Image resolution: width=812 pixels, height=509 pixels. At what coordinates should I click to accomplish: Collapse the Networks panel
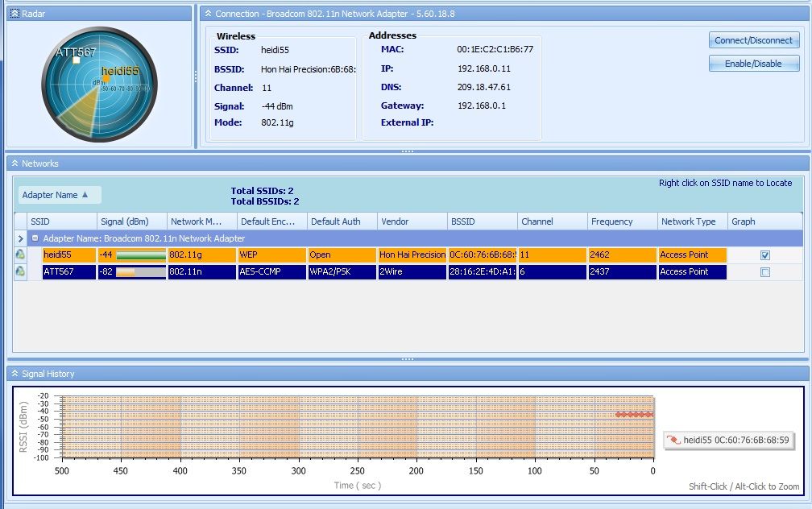14,163
